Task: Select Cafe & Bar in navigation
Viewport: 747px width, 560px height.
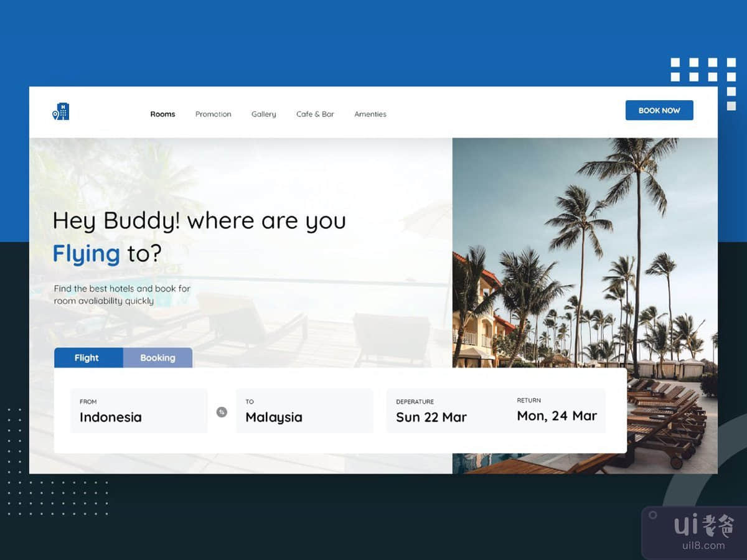Action: [x=315, y=114]
